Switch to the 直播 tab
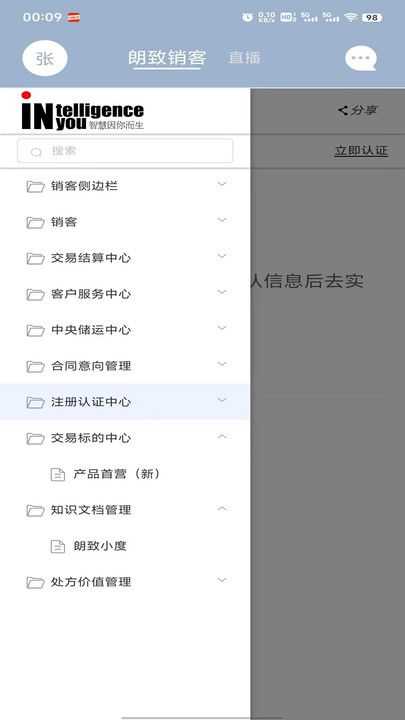Screen dimensions: 405x720 point(245,57)
